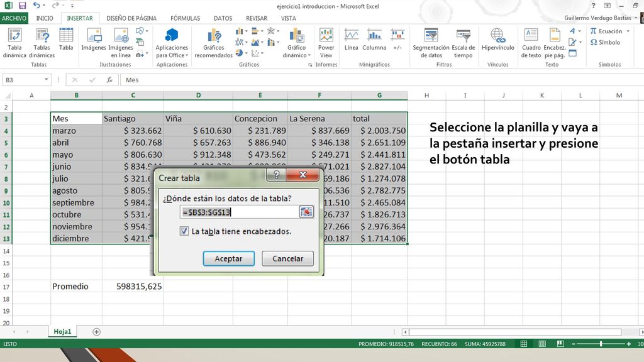Undo the last action
Screen dimensions: 644x362
[36, 6]
